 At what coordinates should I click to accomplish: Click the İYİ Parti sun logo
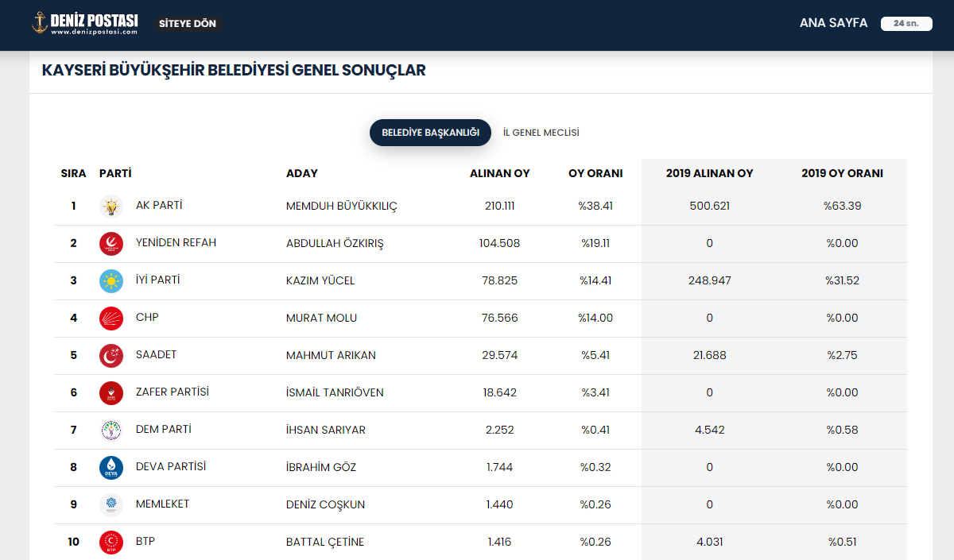tap(111, 281)
